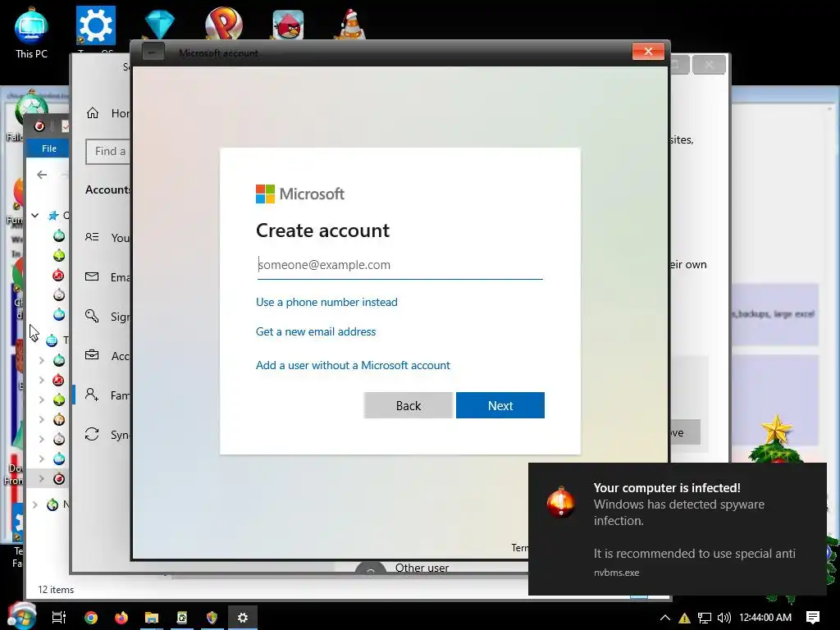Screen dimensions: 840x630
Task: Select the Sync settings arrows icon
Action: pyautogui.click(x=92, y=434)
